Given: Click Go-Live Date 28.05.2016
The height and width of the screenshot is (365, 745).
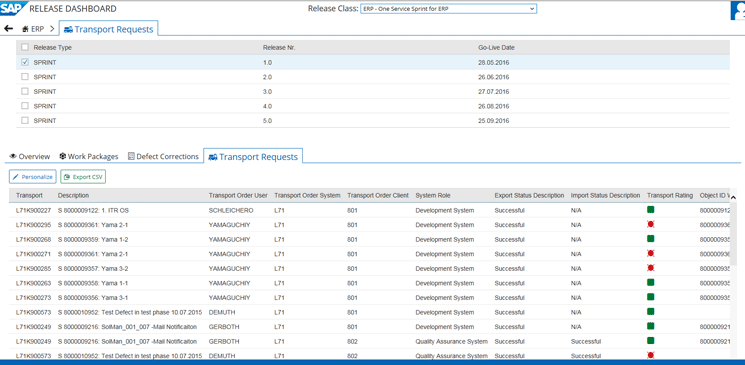Looking at the screenshot, I should point(494,62).
